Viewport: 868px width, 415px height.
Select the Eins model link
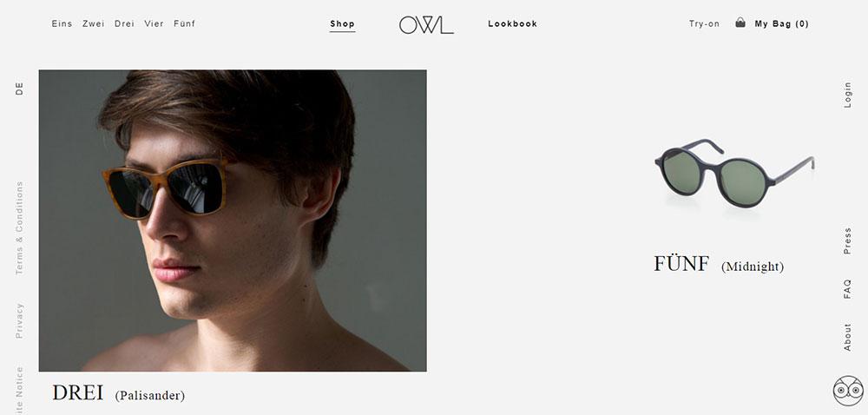[62, 23]
